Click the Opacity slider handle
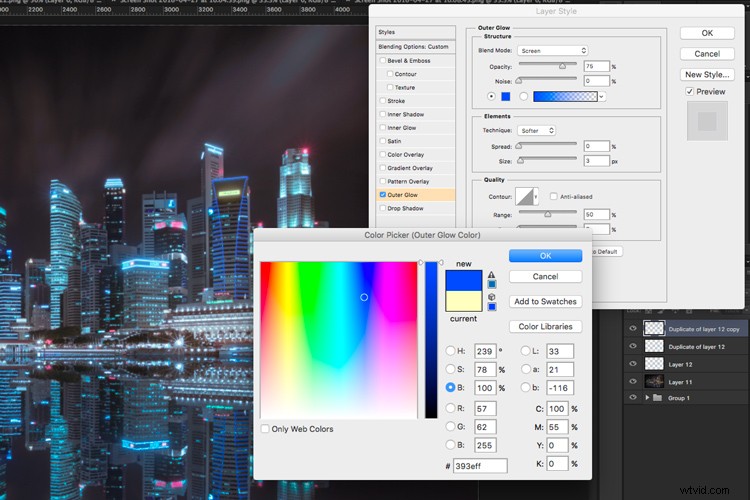The height and width of the screenshot is (500, 750). pyautogui.click(x=562, y=66)
